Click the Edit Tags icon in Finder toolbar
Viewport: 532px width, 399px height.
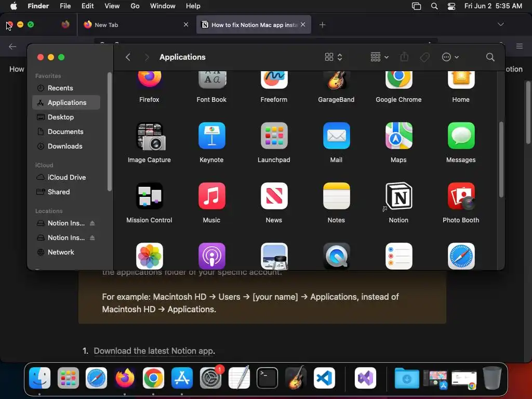(424, 57)
